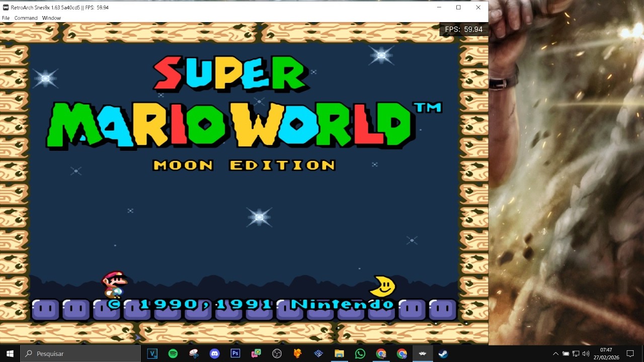This screenshot has height=362, width=644.
Task: Open the volume tray icon
Action: click(586, 353)
